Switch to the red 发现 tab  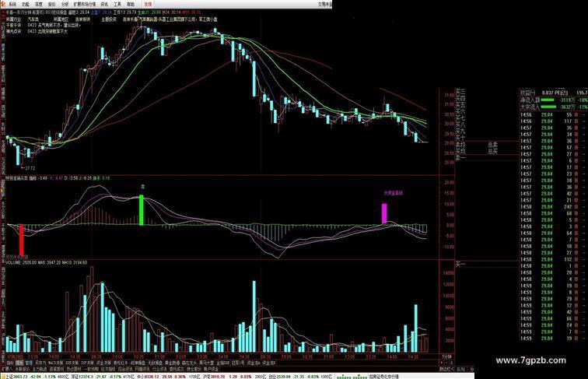pyautogui.click(x=148, y=4)
